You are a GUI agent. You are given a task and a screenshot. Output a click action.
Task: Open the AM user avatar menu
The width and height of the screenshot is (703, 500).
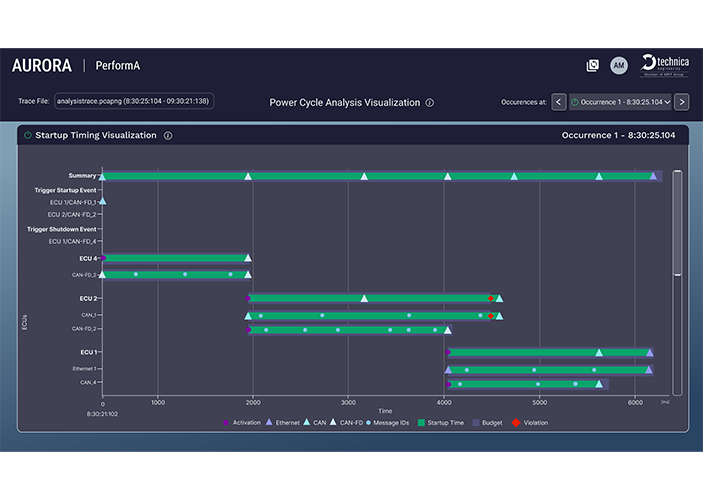(x=619, y=66)
